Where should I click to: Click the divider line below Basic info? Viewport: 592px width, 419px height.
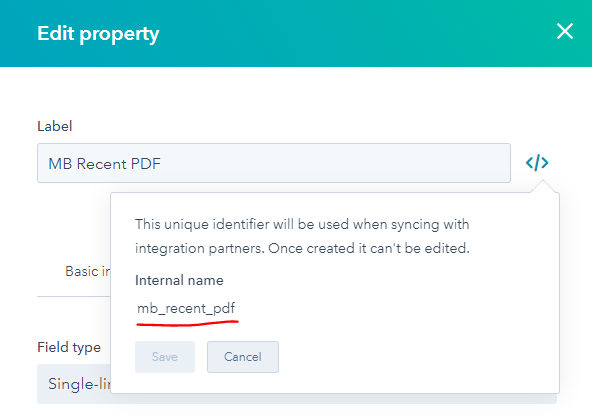pos(74,297)
